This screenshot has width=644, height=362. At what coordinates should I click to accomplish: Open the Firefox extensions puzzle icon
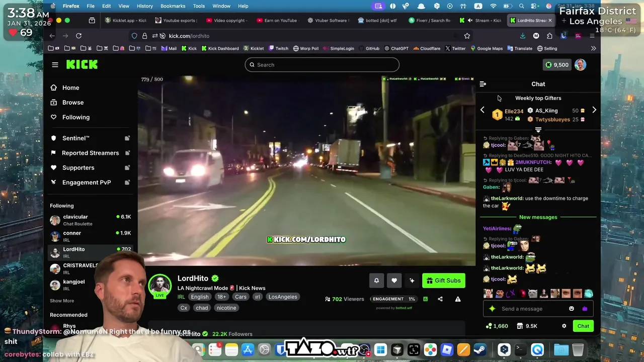[549, 36]
